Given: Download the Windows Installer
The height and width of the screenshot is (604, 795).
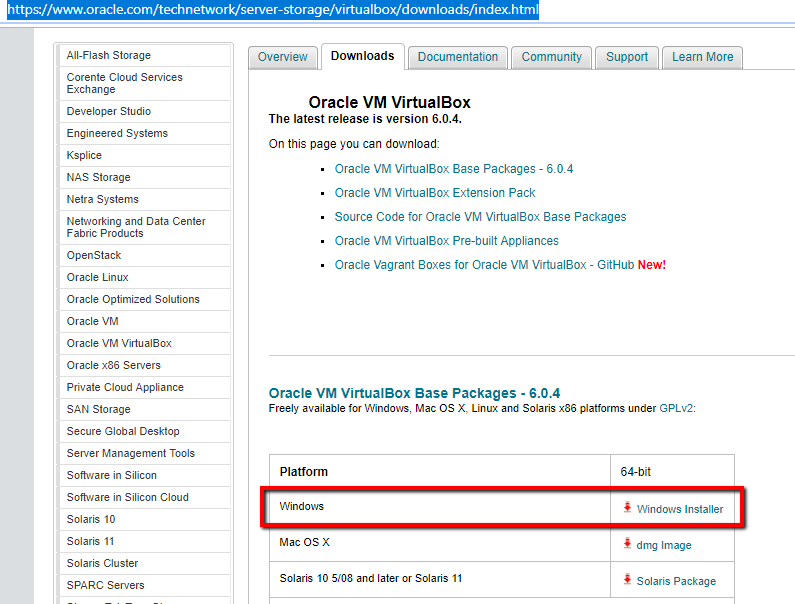Looking at the screenshot, I should coord(680,509).
